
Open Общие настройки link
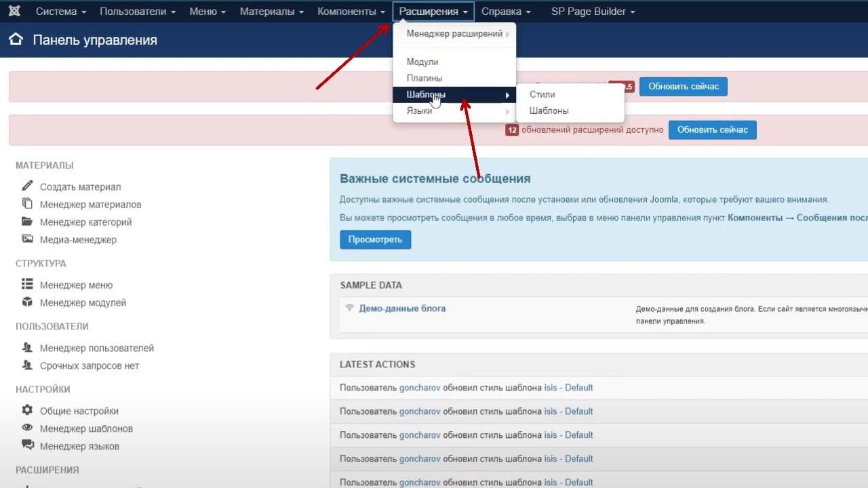79,411
